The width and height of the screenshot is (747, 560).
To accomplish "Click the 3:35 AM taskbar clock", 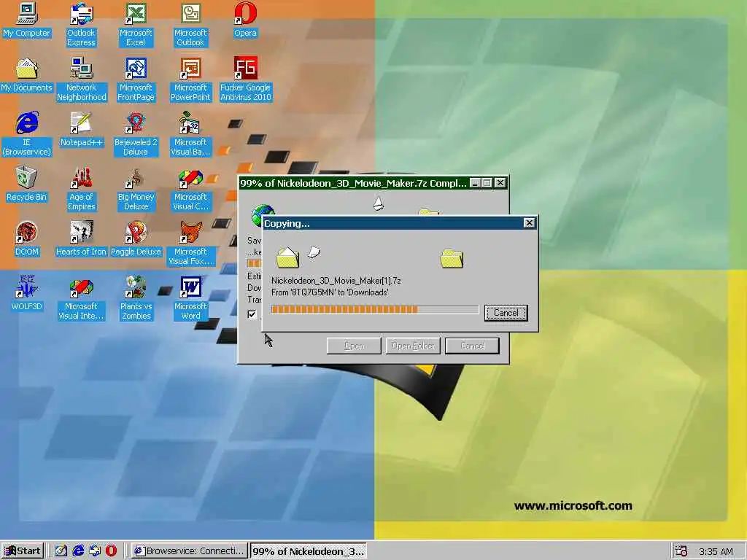I will (716, 551).
